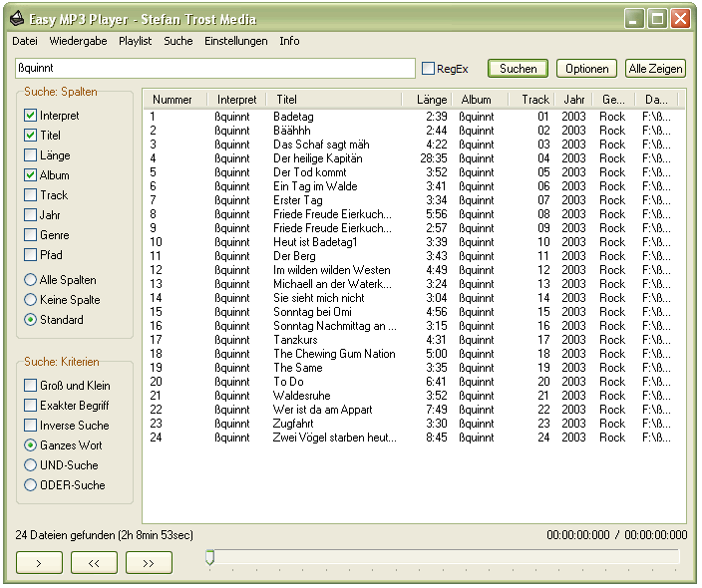Sort by the Nummer column header

pos(175,100)
